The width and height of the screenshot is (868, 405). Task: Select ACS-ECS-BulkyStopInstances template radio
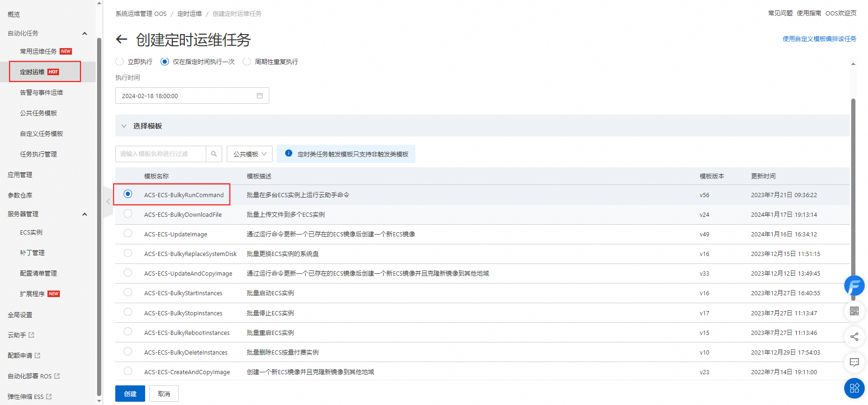(128, 312)
